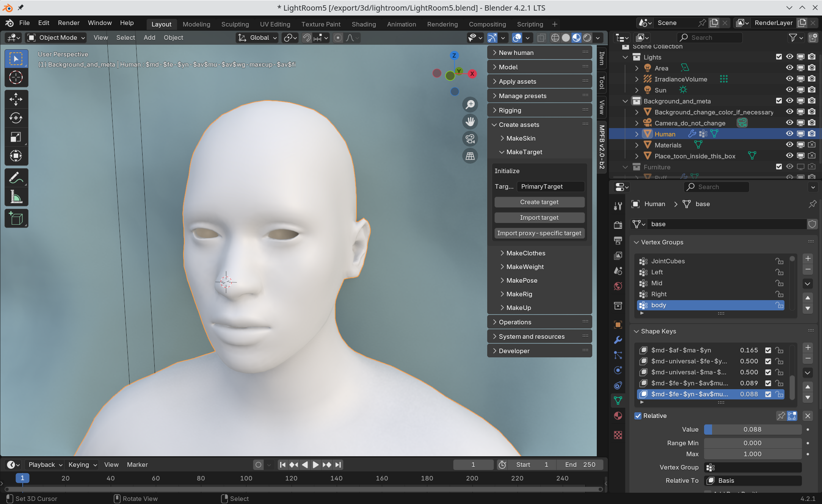
Task: Uncheck the Lights collection checkbox
Action: [x=779, y=57]
